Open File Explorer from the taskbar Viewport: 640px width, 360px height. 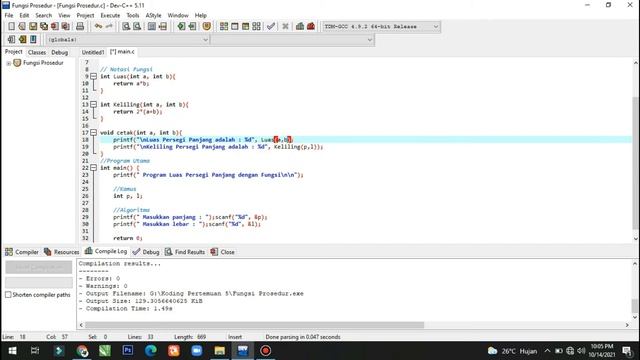[220, 351]
